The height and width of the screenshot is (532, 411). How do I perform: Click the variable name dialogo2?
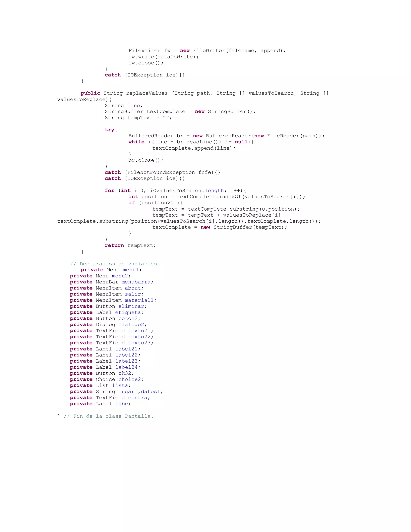click(131, 324)
